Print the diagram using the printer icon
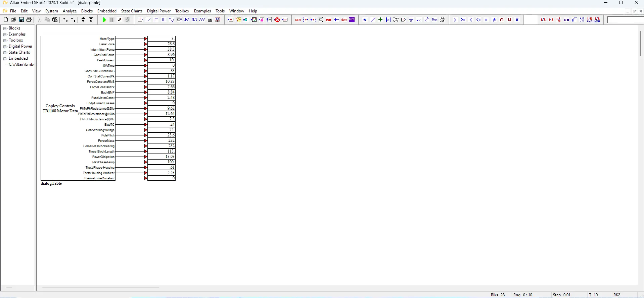644x298 pixels. tap(29, 20)
